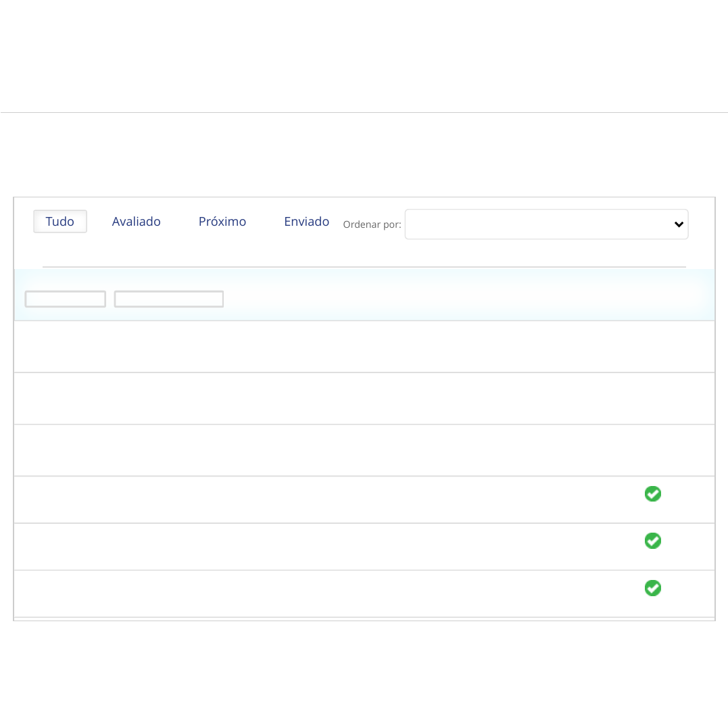Switch to the Tudo tab

[x=60, y=222]
